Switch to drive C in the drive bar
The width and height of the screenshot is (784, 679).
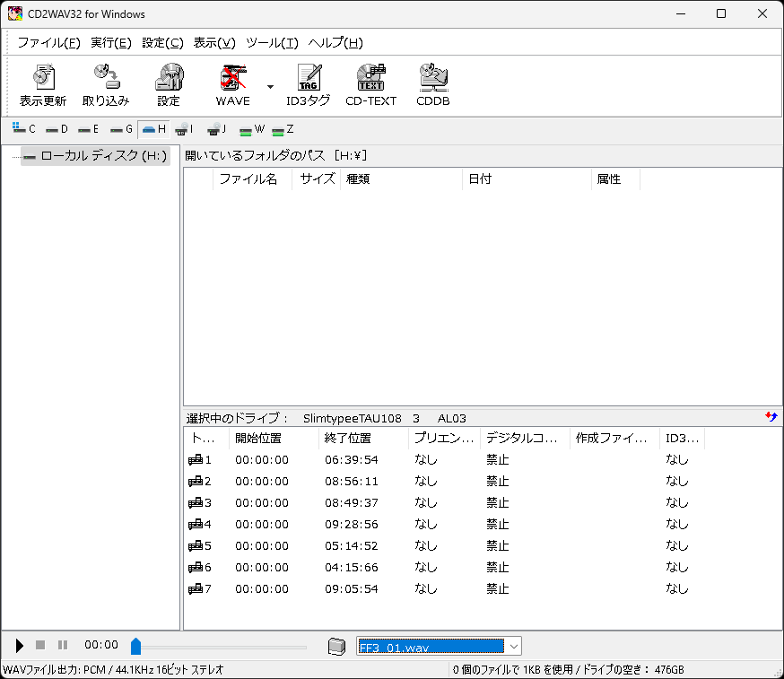pos(23,128)
